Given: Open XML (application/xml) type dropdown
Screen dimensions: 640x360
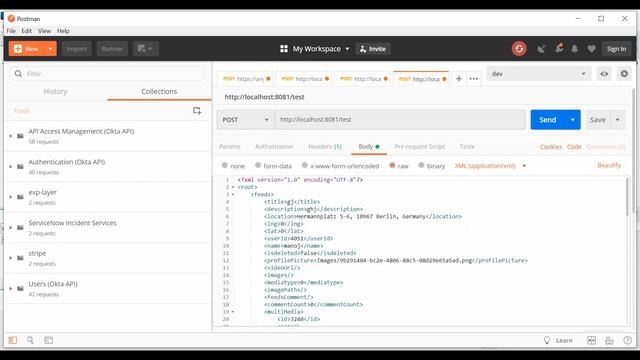Looking at the screenshot, I should coord(490,166).
